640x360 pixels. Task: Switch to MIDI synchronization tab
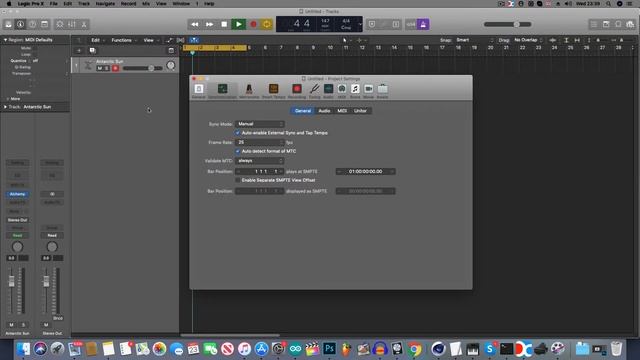[342, 111]
